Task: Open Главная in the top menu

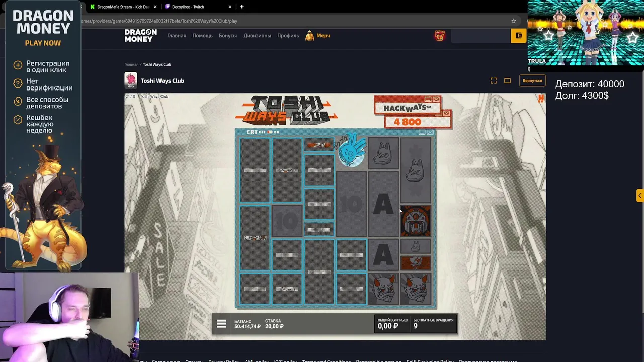Action: (177, 36)
